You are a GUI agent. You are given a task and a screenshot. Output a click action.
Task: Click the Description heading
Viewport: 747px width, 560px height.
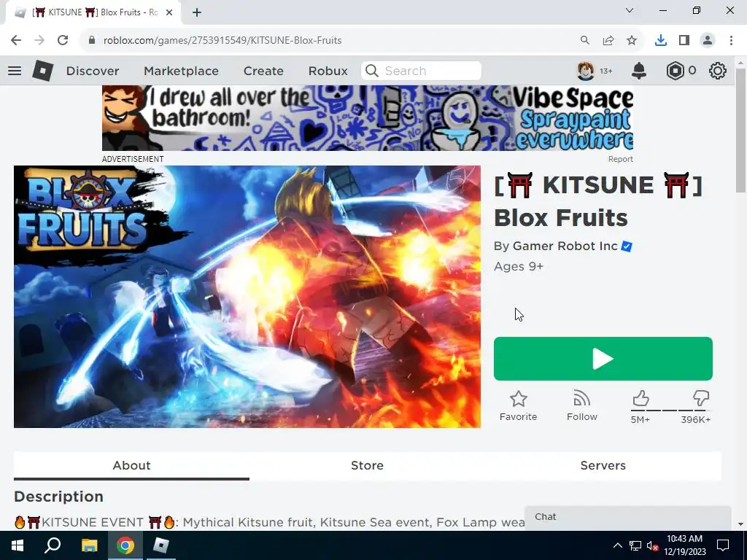(58, 496)
